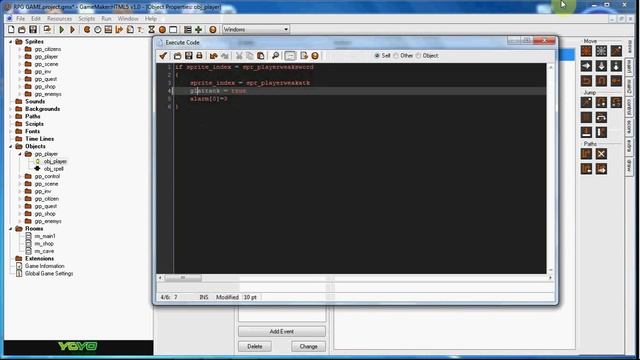Expand gp_control group under Objects

20,176
